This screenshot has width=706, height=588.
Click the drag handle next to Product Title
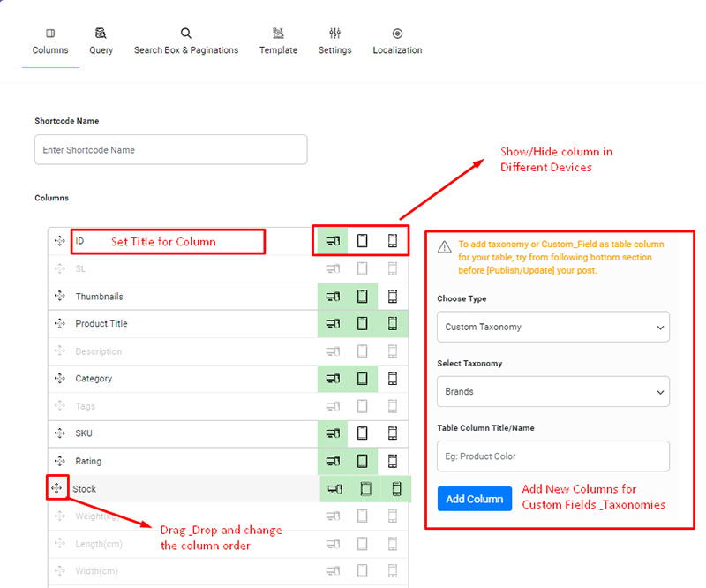(59, 324)
